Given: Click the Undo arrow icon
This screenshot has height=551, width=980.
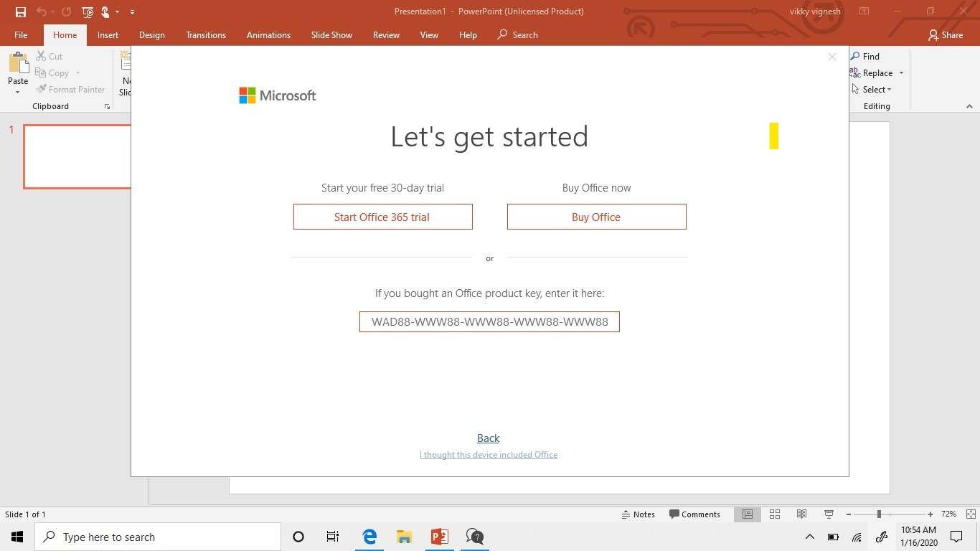Looking at the screenshot, I should point(41,11).
